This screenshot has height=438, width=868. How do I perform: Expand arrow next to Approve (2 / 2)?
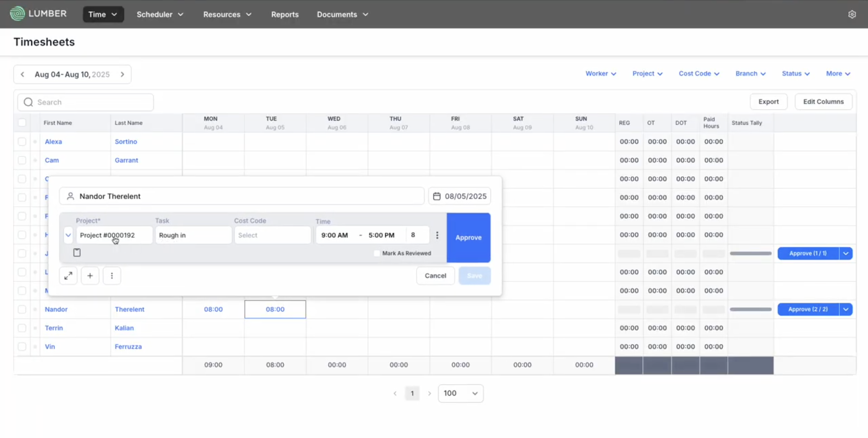[x=846, y=310]
